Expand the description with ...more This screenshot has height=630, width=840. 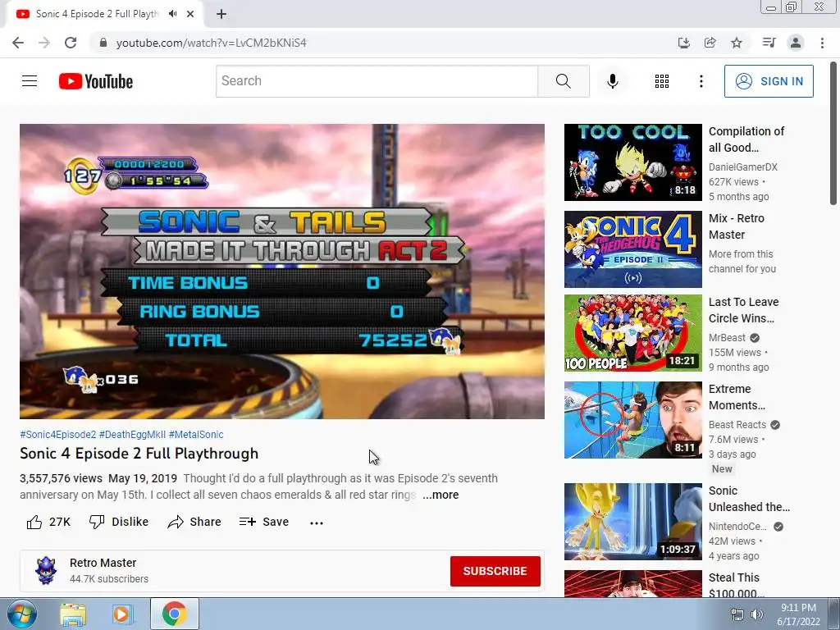(x=441, y=495)
